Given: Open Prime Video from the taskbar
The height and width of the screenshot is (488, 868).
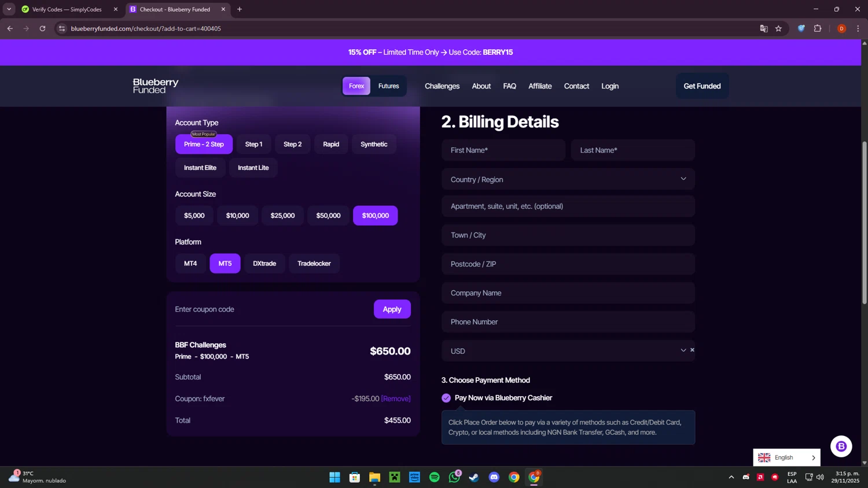Looking at the screenshot, I should click(414, 477).
